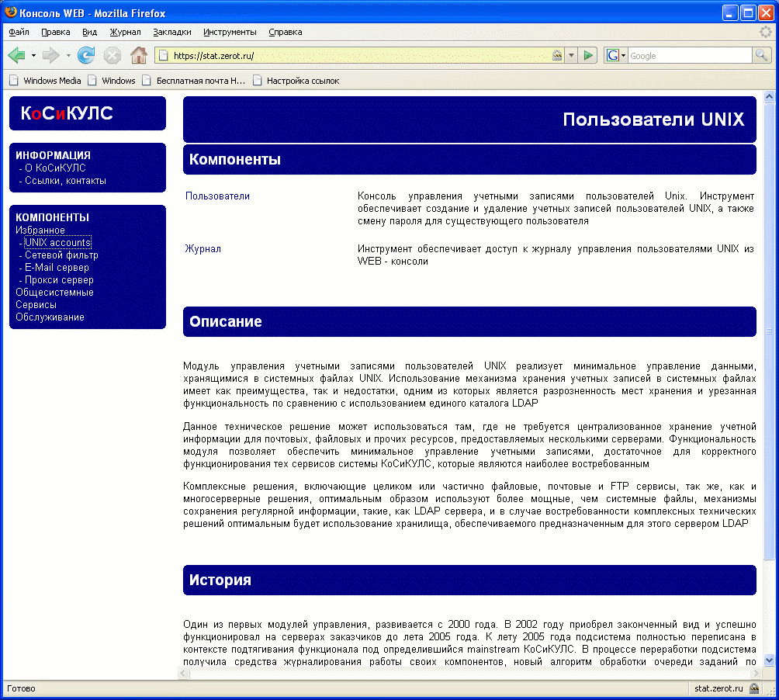
Task: Expand the Обслуживание section
Action: pos(50,317)
